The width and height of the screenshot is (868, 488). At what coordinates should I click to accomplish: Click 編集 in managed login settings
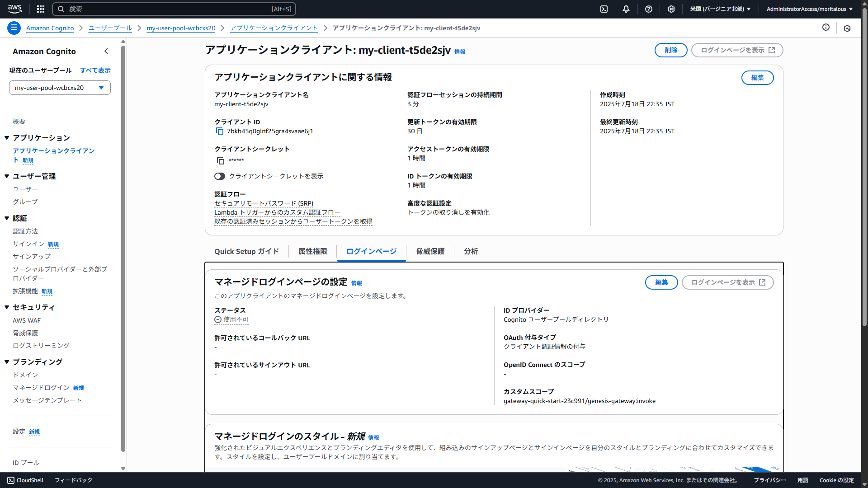click(661, 282)
